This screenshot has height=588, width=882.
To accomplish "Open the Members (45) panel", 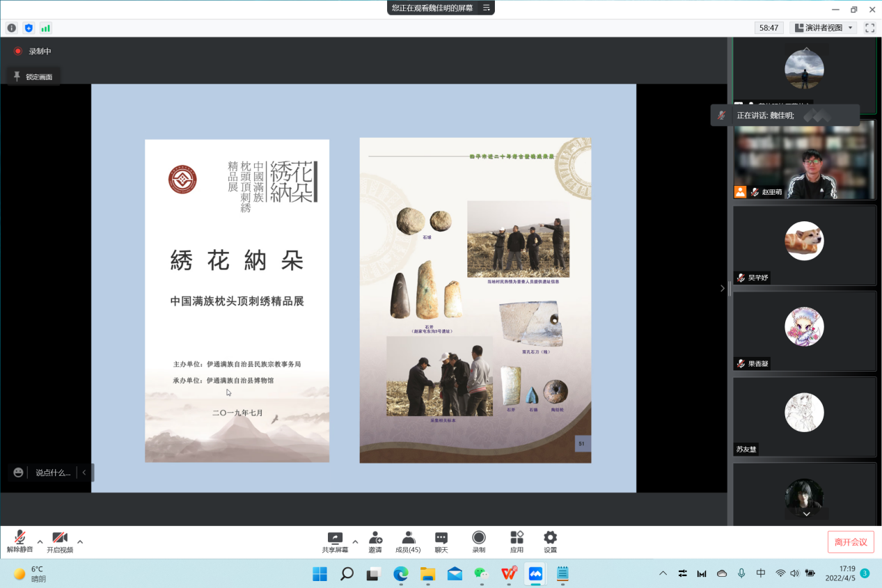I will pos(408,542).
